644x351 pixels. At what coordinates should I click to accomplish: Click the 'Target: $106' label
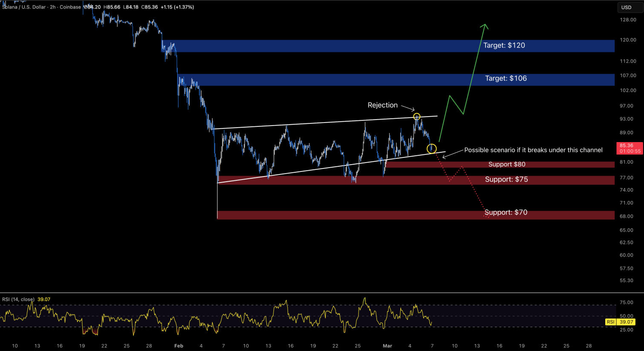pyautogui.click(x=506, y=79)
